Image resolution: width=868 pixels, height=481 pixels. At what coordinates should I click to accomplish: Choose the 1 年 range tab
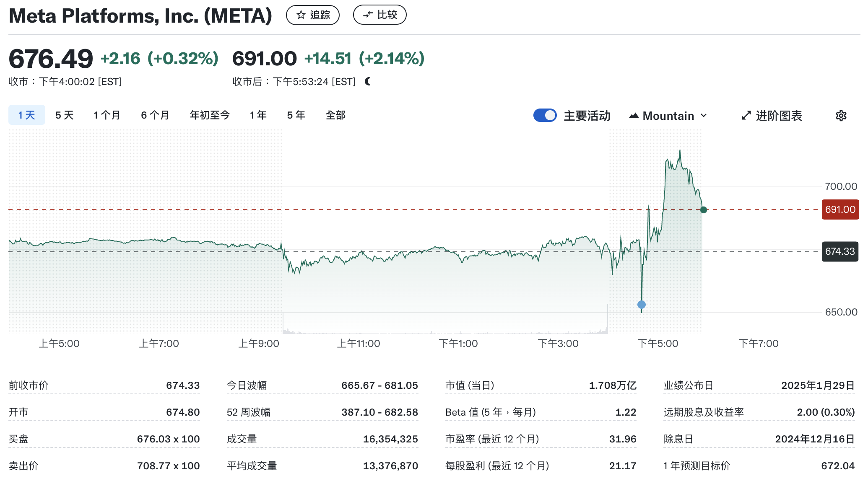coord(258,115)
